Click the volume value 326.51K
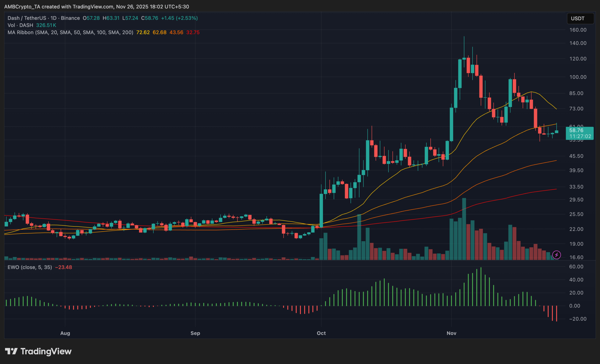 point(46,25)
